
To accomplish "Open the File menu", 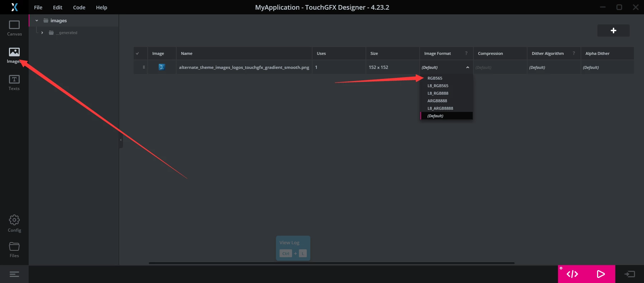I will [x=38, y=7].
